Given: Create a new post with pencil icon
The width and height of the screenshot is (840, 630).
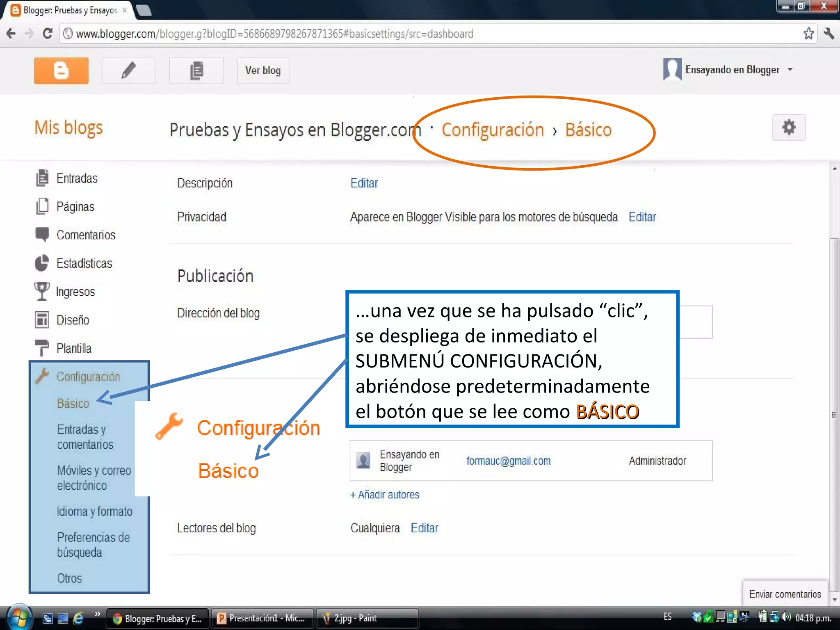Looking at the screenshot, I should tap(128, 71).
